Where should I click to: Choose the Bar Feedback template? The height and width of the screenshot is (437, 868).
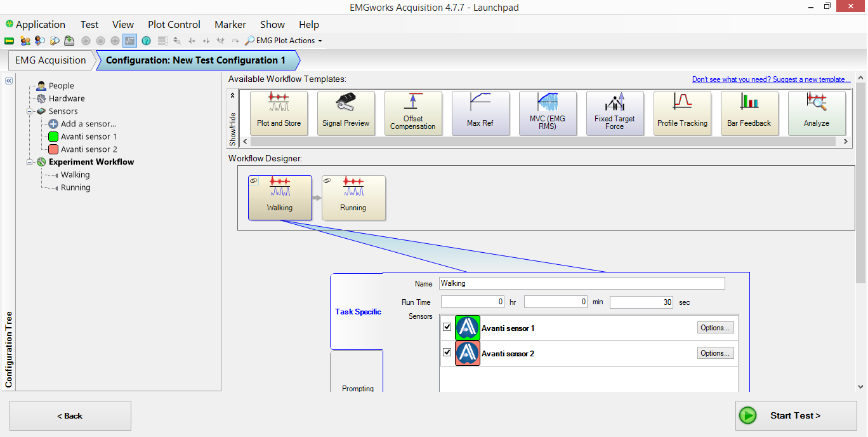tap(749, 113)
